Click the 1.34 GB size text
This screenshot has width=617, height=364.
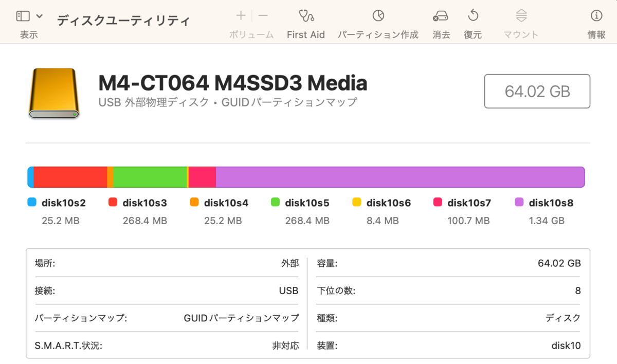(547, 221)
